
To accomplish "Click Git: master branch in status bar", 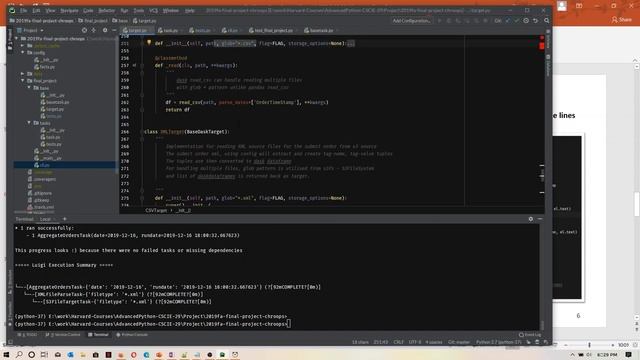I will 459,342.
